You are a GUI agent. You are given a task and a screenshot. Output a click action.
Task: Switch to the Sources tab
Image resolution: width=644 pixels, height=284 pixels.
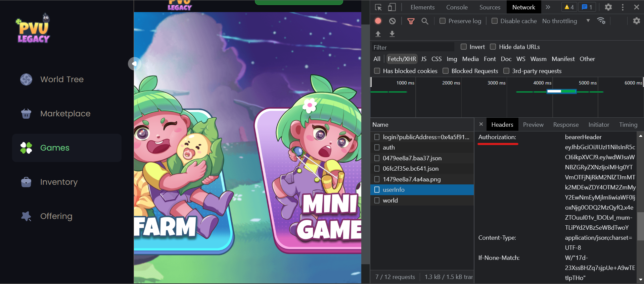(490, 7)
